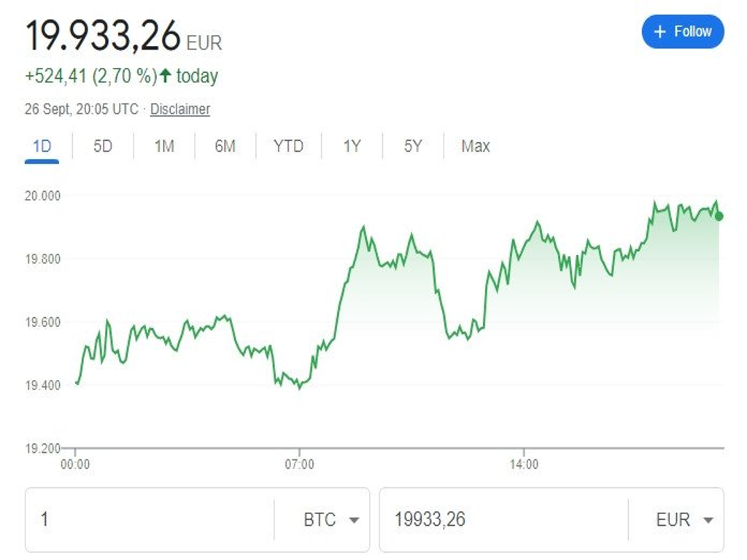Viewport: 747px width, 560px height.
Task: Click the 14:00 time axis label
Action: (x=524, y=464)
